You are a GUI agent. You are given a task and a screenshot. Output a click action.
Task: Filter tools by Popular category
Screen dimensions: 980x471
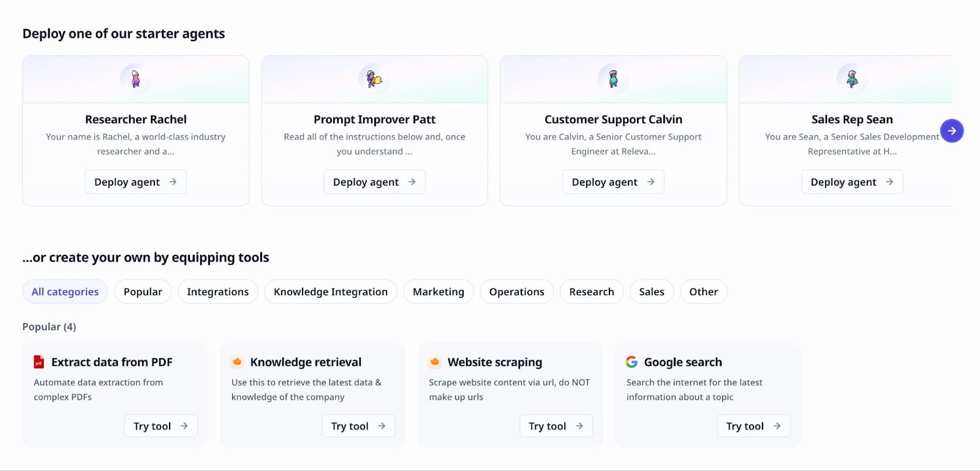143,292
